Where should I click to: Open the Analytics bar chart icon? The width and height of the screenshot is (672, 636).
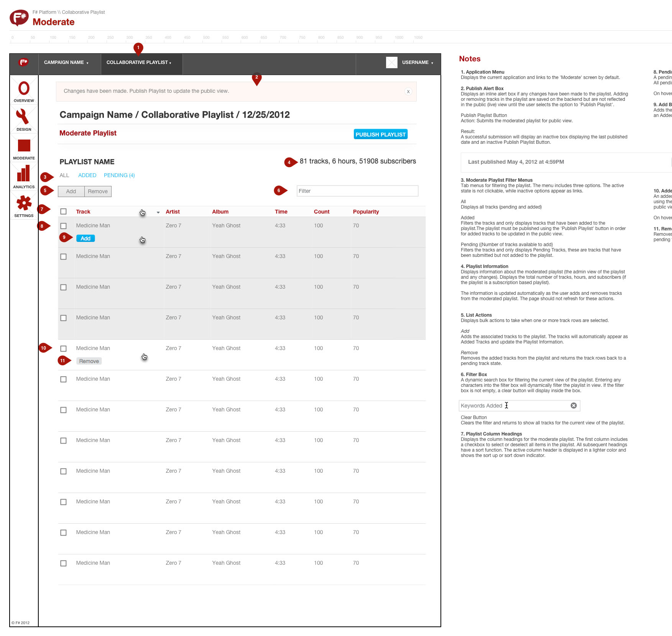tap(23, 173)
